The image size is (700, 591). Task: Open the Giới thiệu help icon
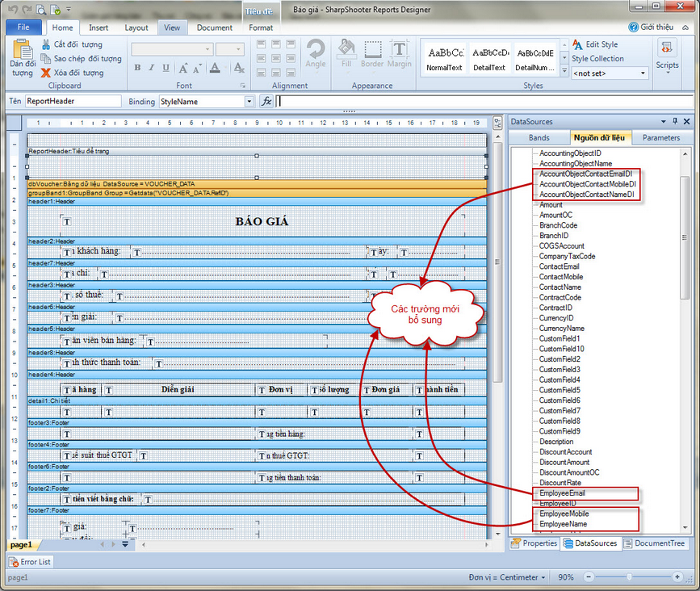tap(633, 27)
